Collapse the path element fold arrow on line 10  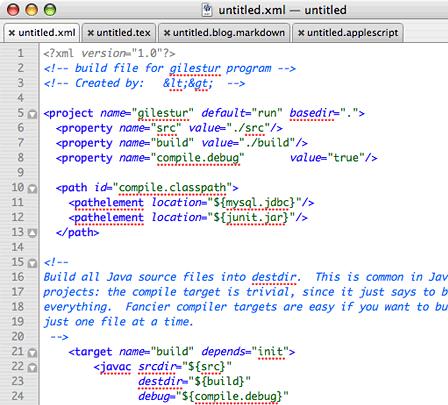pos(32,189)
